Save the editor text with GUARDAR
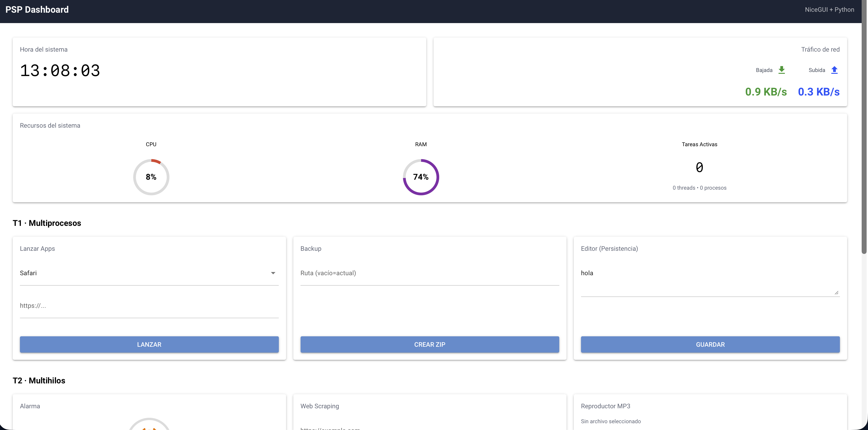 (710, 344)
